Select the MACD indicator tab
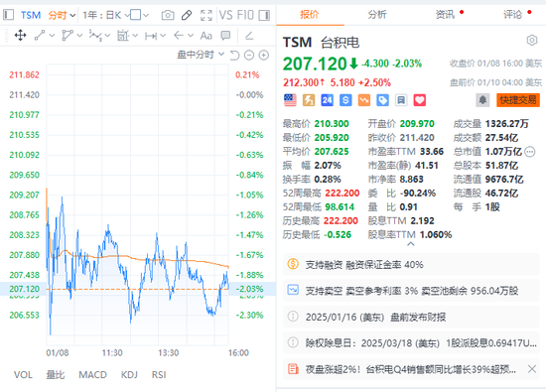546x392 pixels. (x=92, y=375)
